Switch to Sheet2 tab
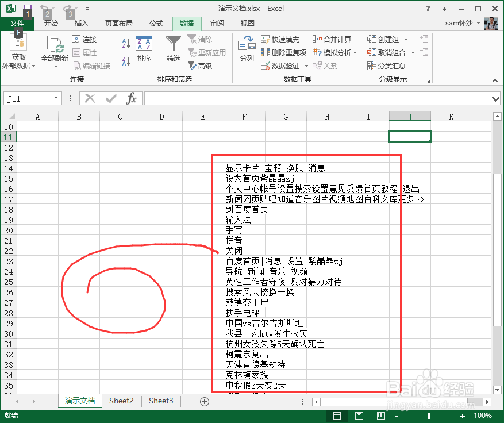This screenshot has width=504, height=423. point(121,401)
